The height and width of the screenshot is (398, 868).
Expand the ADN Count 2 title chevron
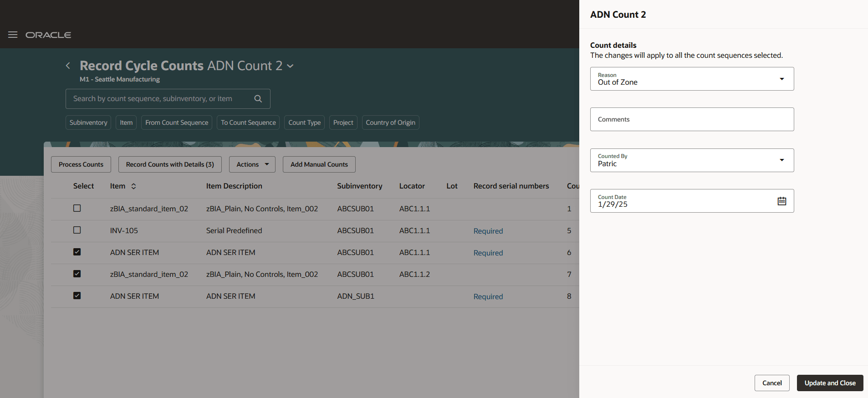coord(290,66)
